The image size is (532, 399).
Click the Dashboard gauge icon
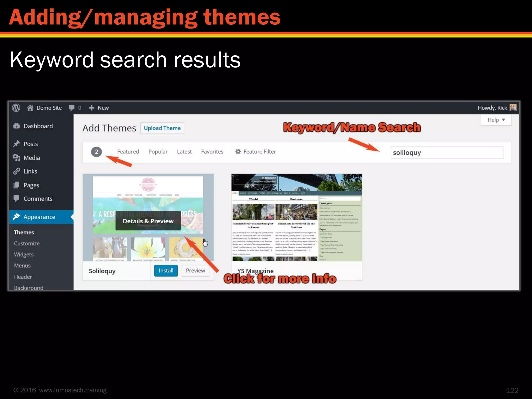click(17, 126)
